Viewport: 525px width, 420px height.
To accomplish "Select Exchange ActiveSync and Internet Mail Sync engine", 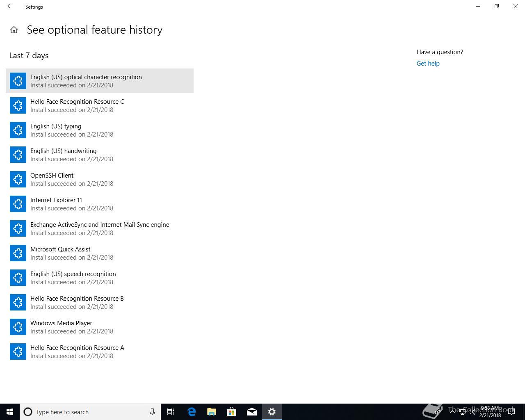I will tap(100, 228).
